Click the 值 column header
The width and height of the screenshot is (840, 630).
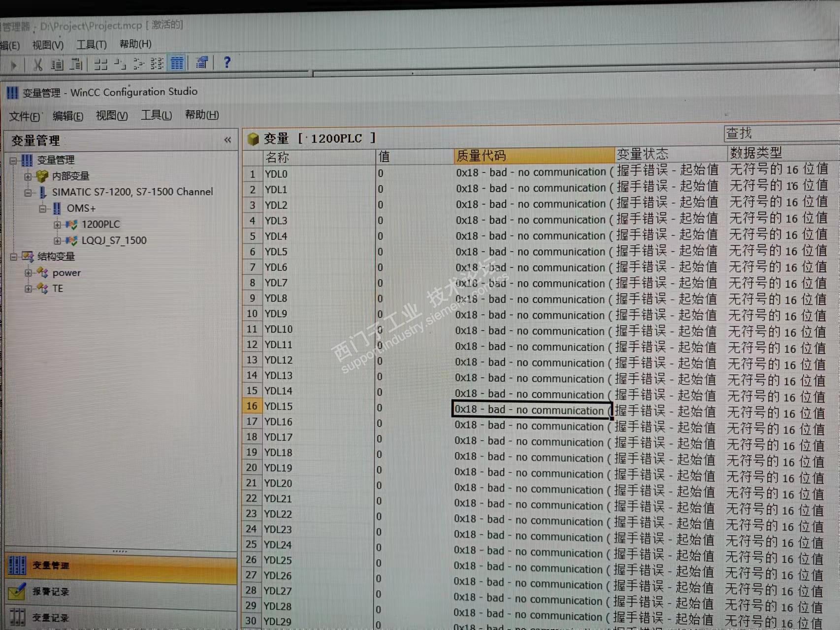pyautogui.click(x=414, y=157)
